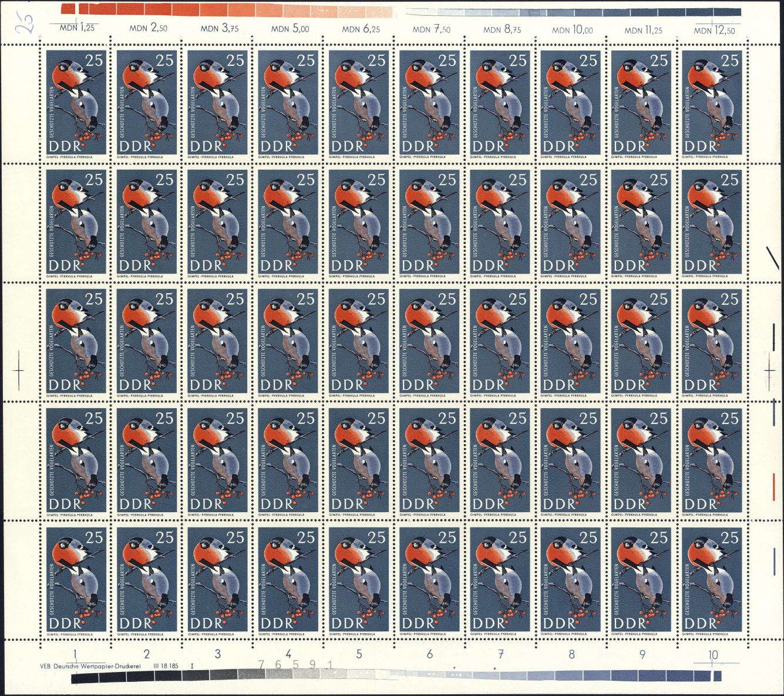Select the "MDN 7,50" header label
The height and width of the screenshot is (696, 784).
431,29
